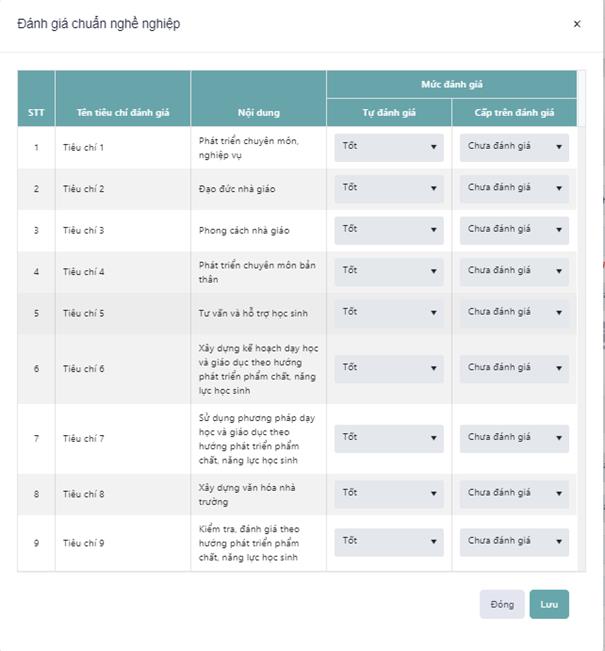Open Cấp trên đánh giá dropdown for Tiêu chí 4

click(514, 271)
